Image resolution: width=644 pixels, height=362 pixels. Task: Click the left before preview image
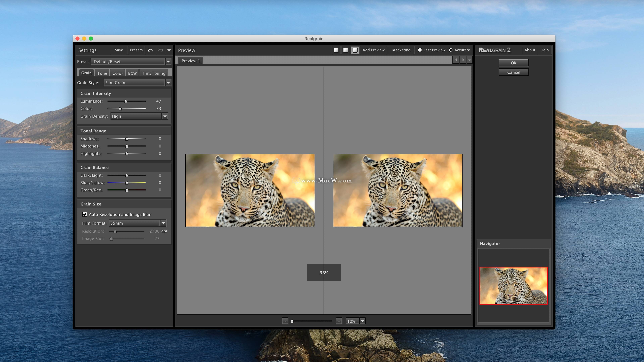tap(250, 190)
